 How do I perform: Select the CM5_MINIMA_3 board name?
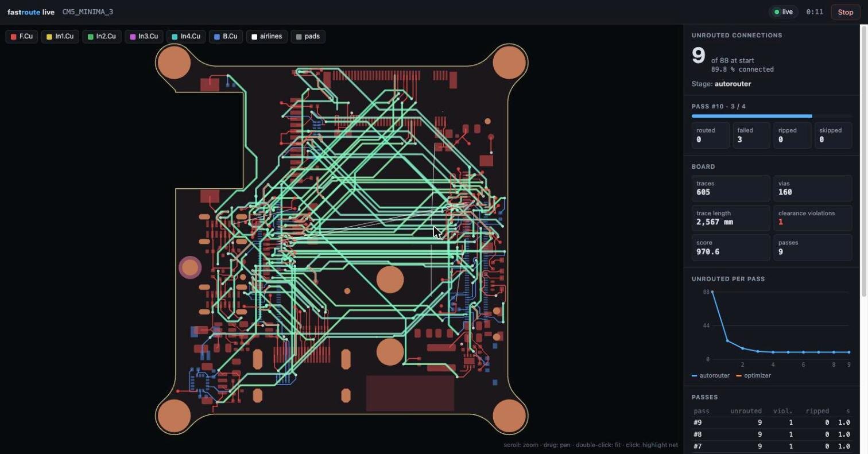(x=88, y=12)
